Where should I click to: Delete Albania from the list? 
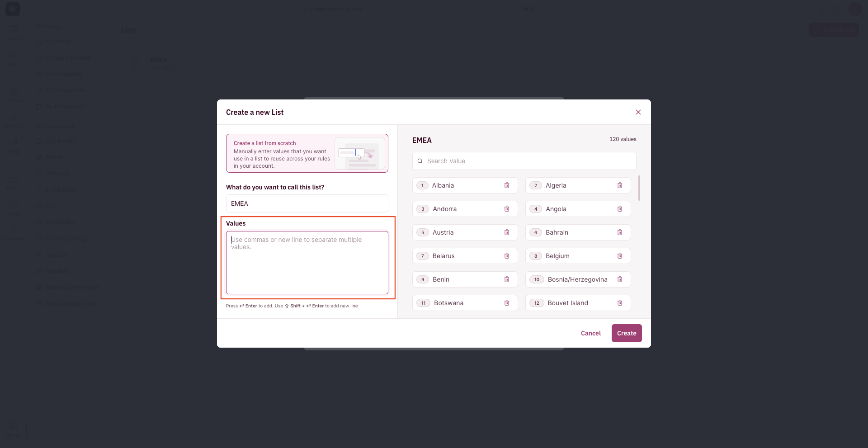(507, 185)
